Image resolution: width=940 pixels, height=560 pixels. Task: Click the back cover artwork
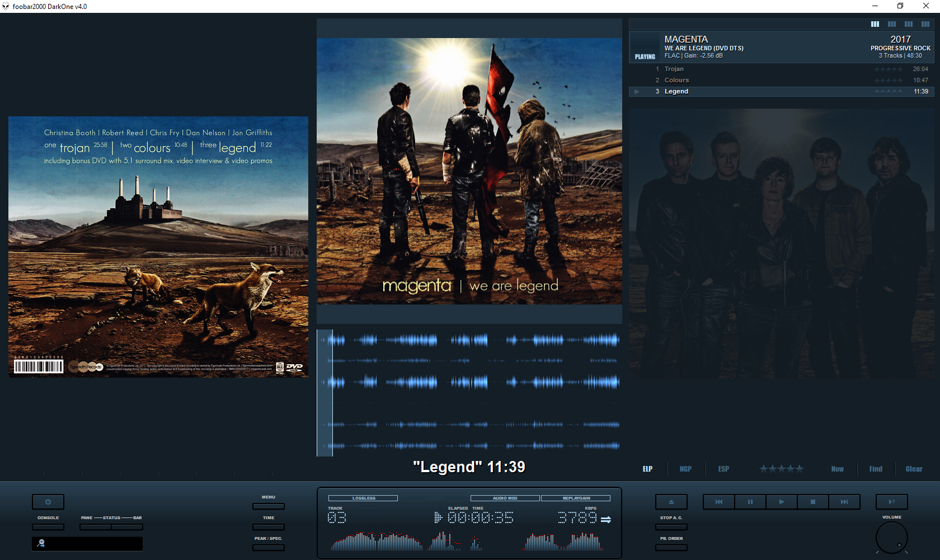click(158, 247)
